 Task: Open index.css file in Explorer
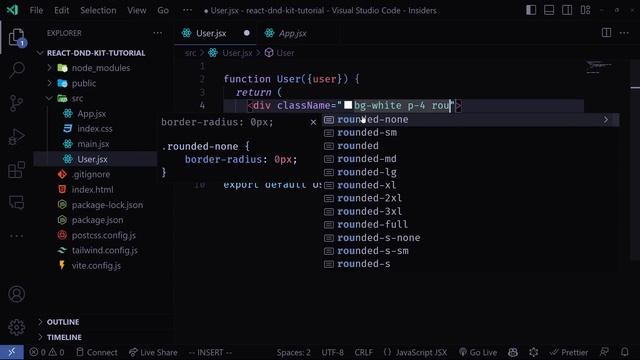click(95, 129)
